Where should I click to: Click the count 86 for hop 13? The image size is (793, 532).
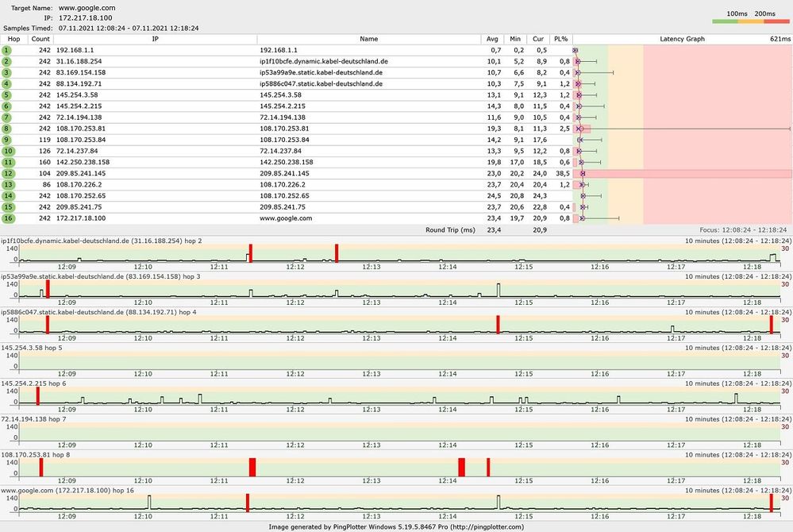click(x=47, y=184)
